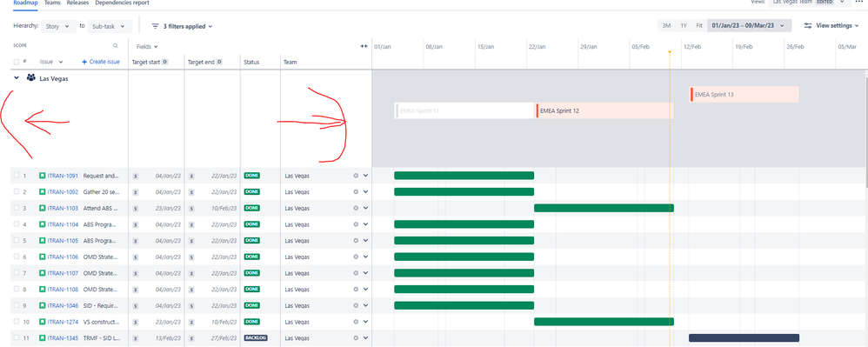This screenshot has height=347, width=868.
Task: Click the green schedule bar for ITRAN-1103
Action: pyautogui.click(x=604, y=208)
